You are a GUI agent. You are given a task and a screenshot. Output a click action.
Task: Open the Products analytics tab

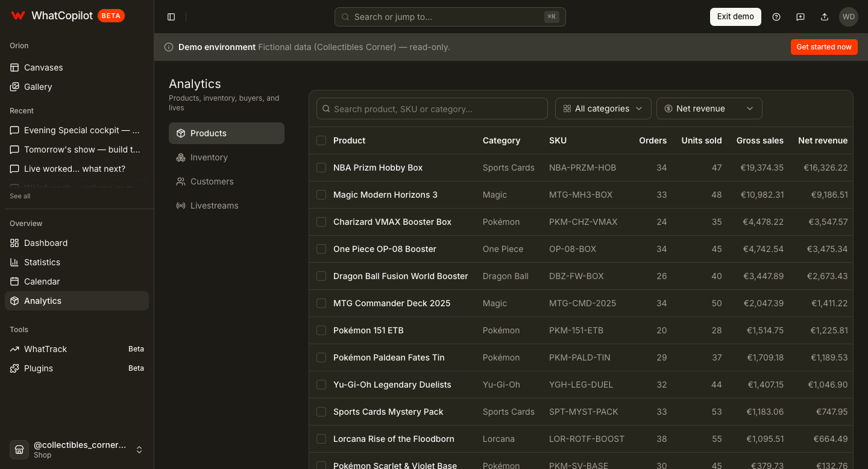point(227,133)
